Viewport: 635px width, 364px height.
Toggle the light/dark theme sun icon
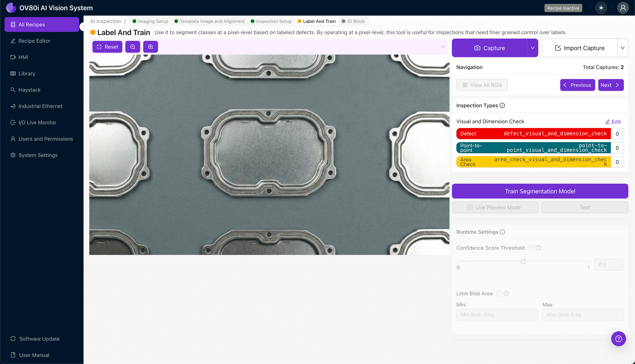601,8
